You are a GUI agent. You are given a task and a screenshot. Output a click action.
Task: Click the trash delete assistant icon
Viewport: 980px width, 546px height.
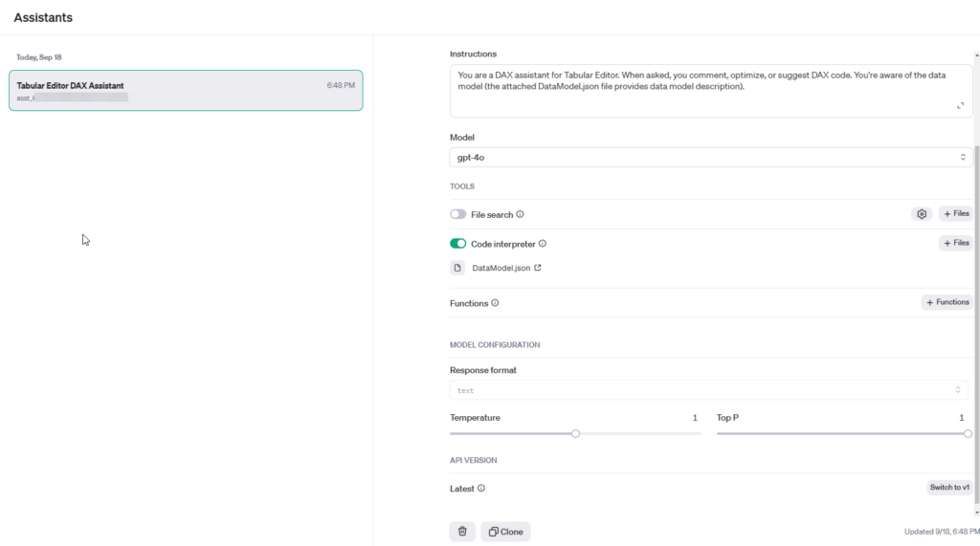point(462,532)
